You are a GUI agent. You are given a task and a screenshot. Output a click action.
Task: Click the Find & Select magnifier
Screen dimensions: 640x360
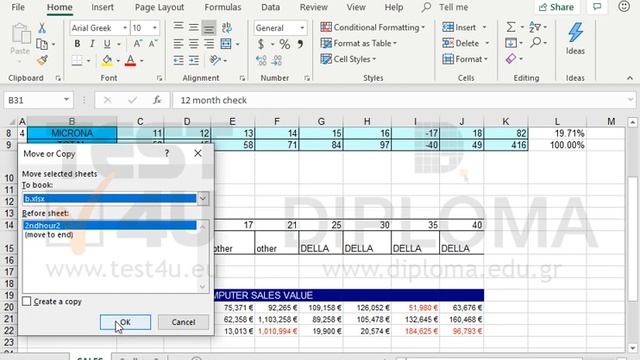[536, 43]
